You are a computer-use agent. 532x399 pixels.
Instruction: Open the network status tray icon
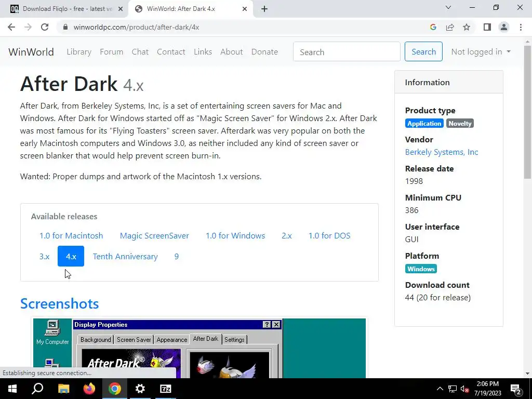[x=453, y=389]
